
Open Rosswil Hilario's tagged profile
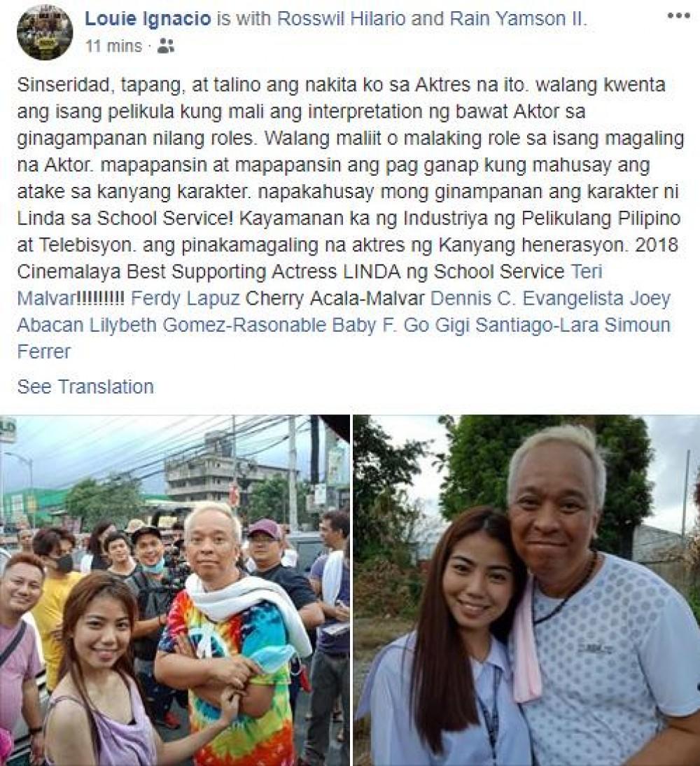342,19
